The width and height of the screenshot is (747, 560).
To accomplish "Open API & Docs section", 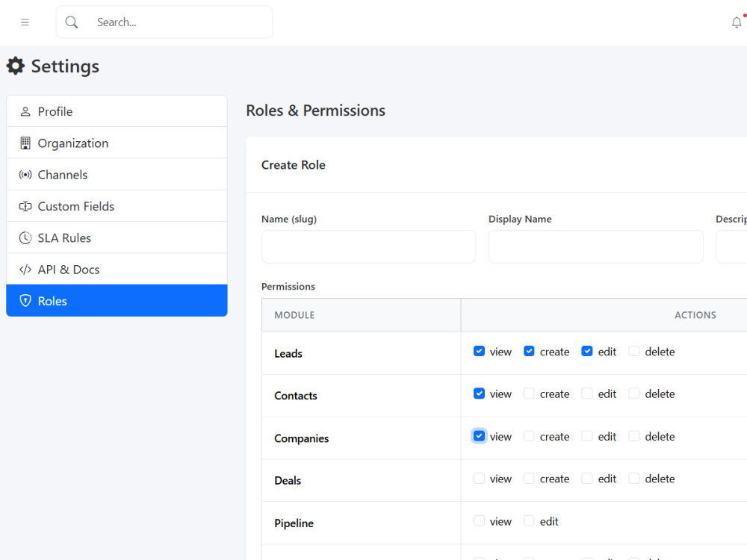I will (117, 270).
